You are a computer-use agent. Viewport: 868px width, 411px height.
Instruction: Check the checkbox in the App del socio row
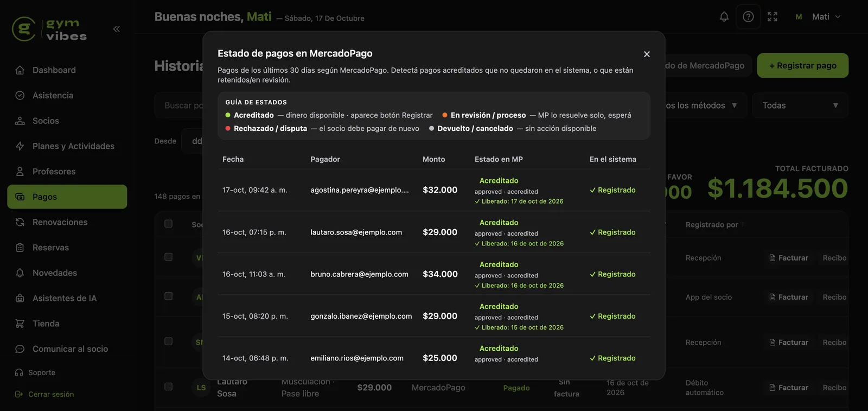(x=169, y=296)
